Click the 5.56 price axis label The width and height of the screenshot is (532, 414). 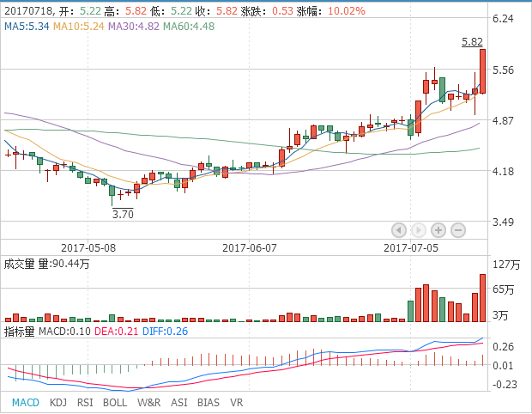tap(503, 70)
